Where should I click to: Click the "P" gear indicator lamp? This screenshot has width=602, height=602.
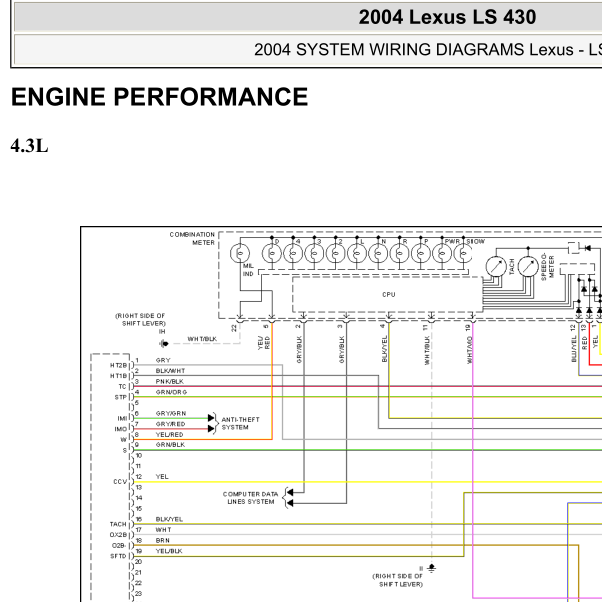[421, 254]
